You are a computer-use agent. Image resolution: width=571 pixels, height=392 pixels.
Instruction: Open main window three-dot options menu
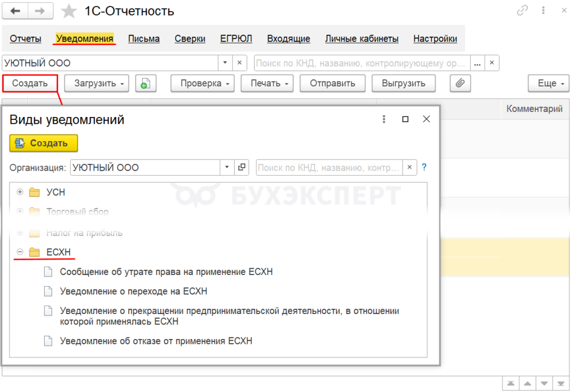[543, 11]
